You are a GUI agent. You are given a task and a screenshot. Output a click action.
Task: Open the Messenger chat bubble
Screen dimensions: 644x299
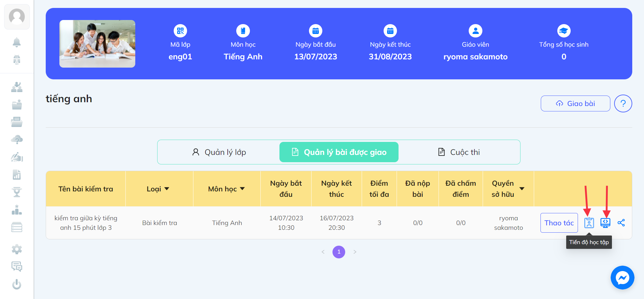point(622,278)
